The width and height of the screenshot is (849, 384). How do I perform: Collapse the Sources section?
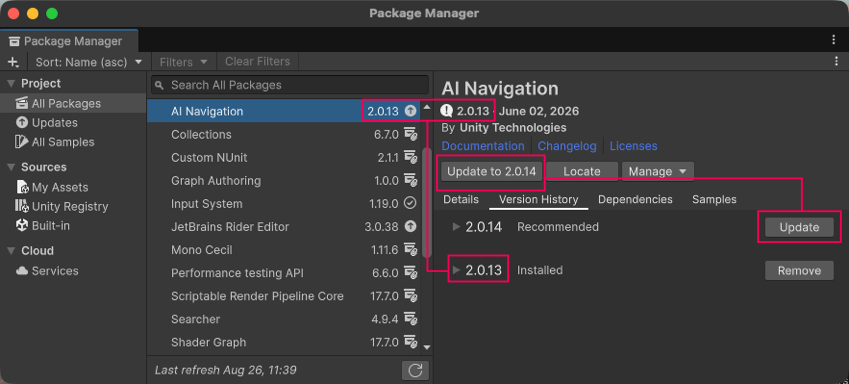point(11,167)
